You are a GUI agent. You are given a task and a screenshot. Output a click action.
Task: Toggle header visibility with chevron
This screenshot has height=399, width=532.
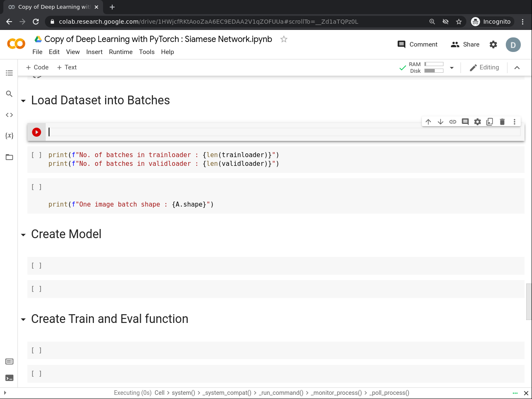click(517, 68)
